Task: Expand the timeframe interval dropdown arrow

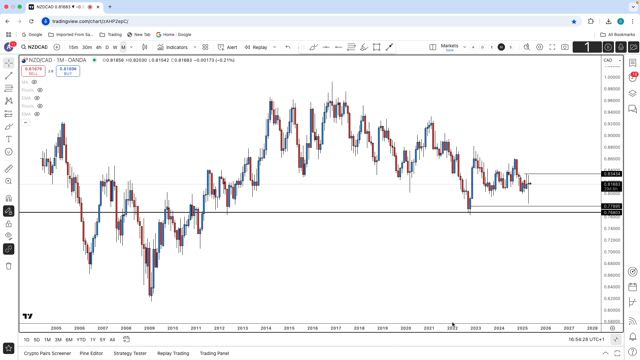Action: 131,47
